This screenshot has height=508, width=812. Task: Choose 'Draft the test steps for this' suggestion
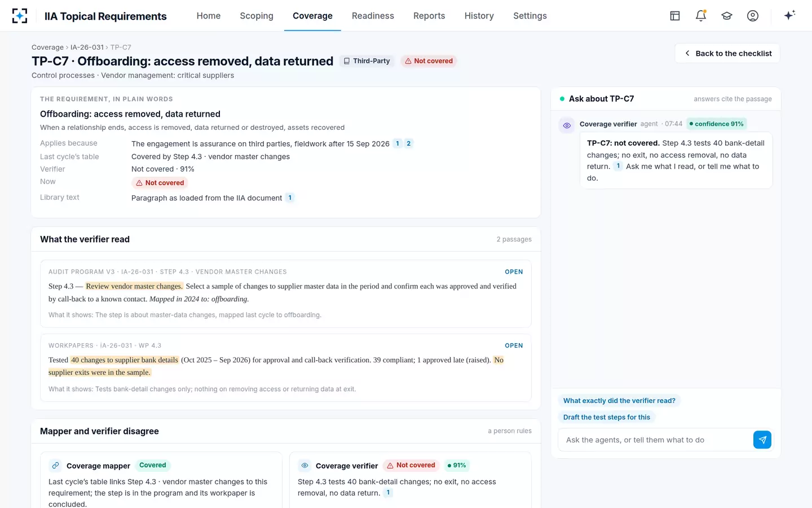(607, 417)
